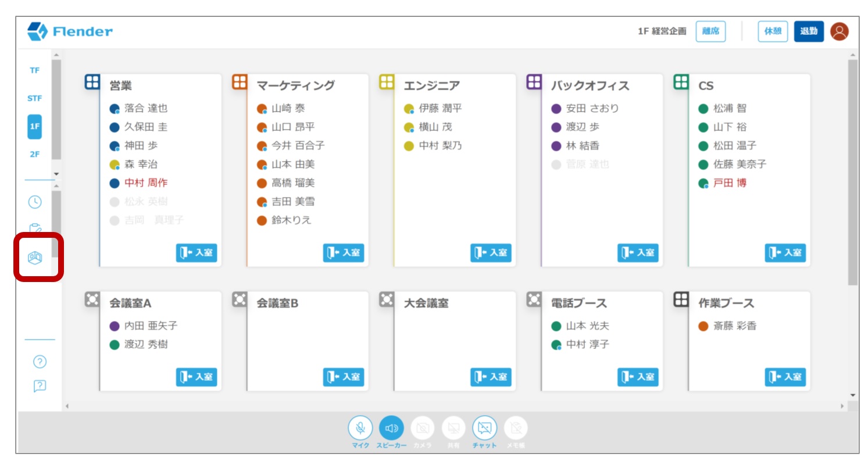Click the main vertical scrollbar track

(x=852, y=337)
